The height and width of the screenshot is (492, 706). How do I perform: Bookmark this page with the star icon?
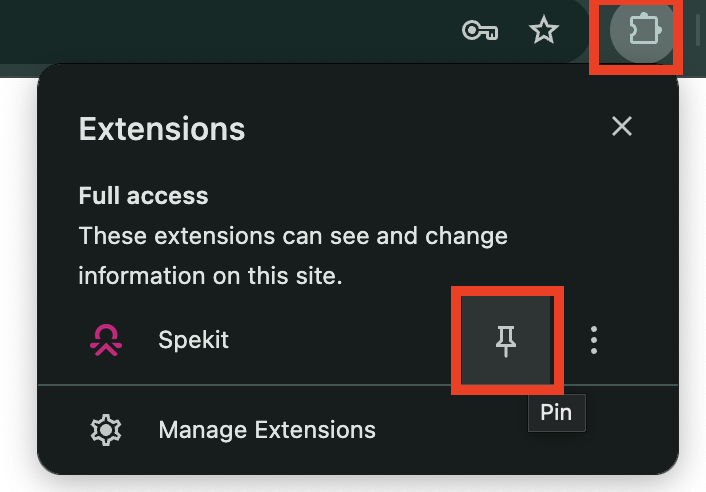point(543,30)
